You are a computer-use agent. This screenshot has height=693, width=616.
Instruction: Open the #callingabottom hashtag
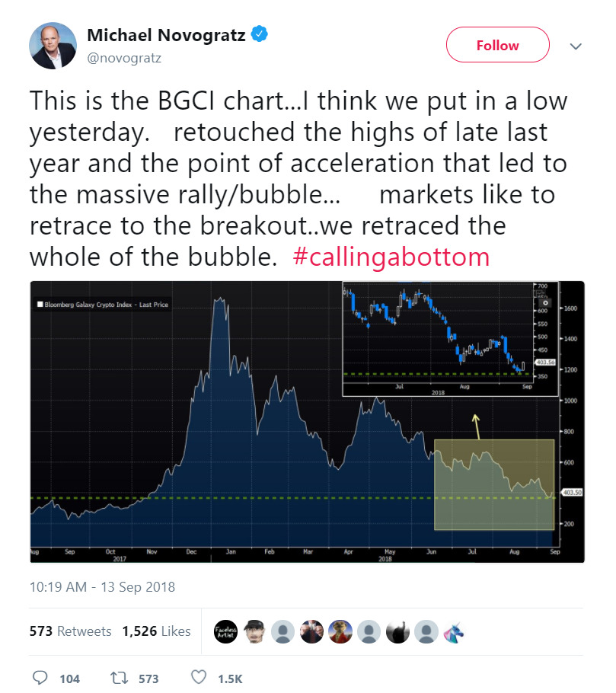(391, 257)
